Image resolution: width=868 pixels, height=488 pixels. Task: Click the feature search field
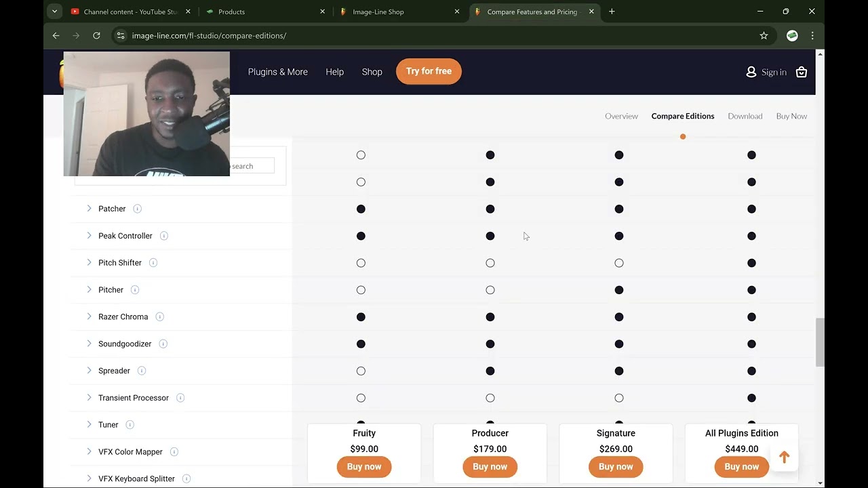coord(252,166)
